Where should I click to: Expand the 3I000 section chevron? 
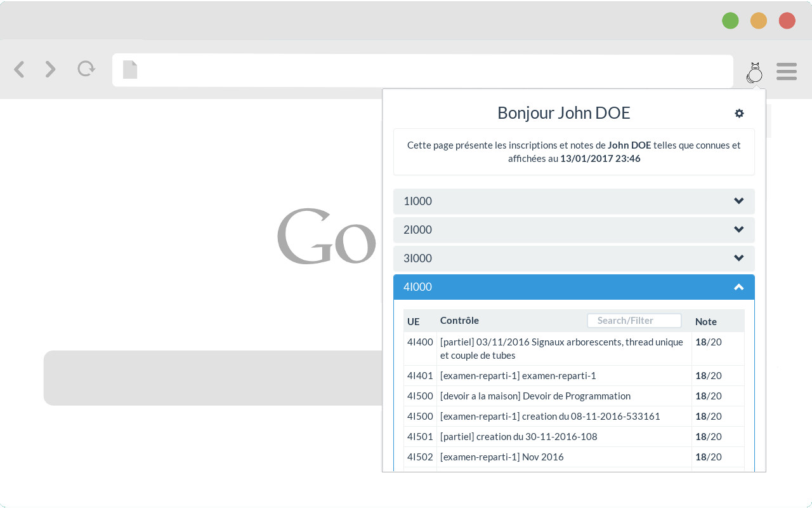click(738, 258)
